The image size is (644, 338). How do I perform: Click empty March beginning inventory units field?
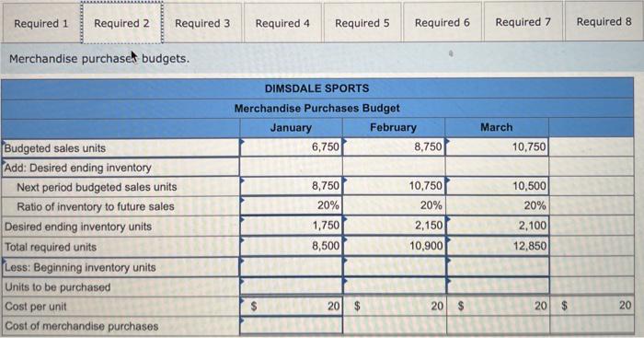click(497, 266)
